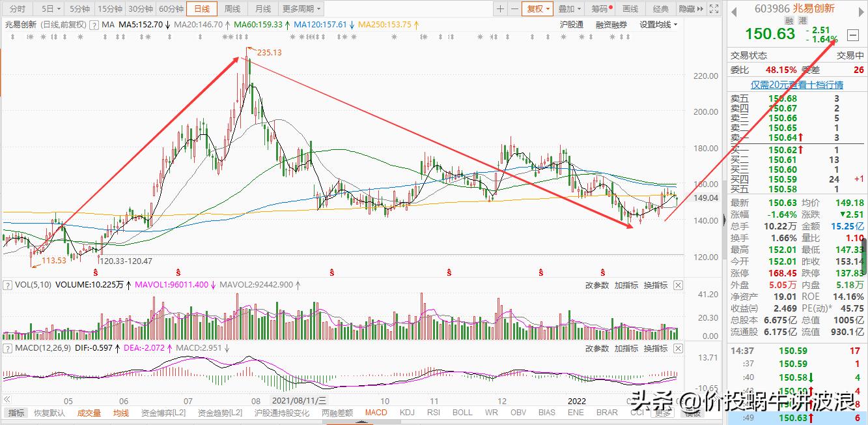Click 加指标 in VOL panel
This screenshot has width=868, height=425.
(x=626, y=285)
